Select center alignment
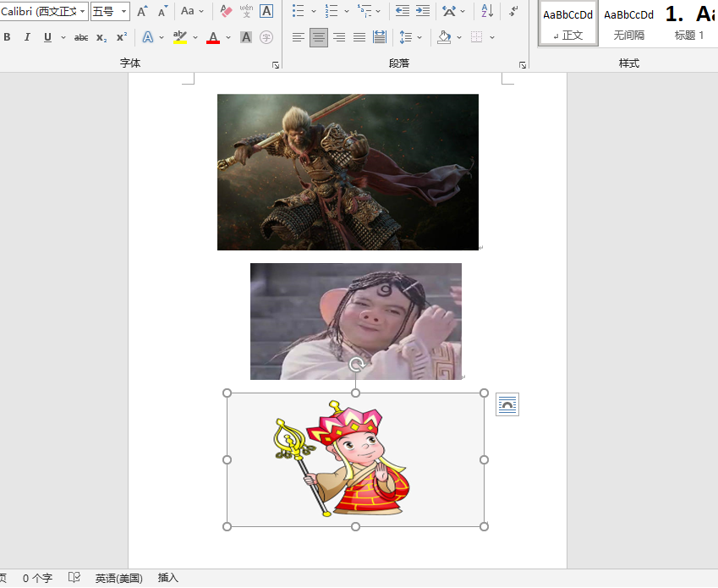 (x=319, y=37)
